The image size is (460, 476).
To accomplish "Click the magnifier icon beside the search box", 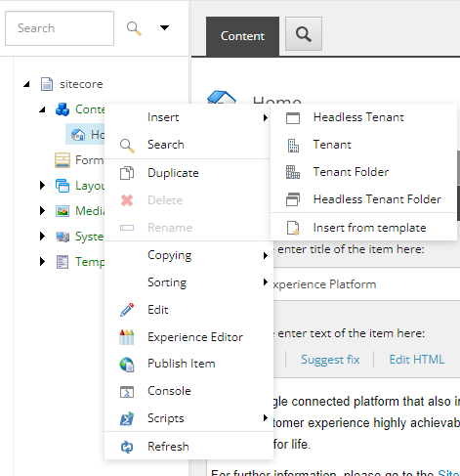I will point(134,28).
